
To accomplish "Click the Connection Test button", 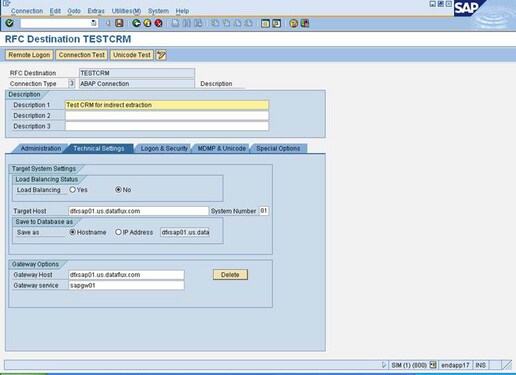I will coord(82,55).
